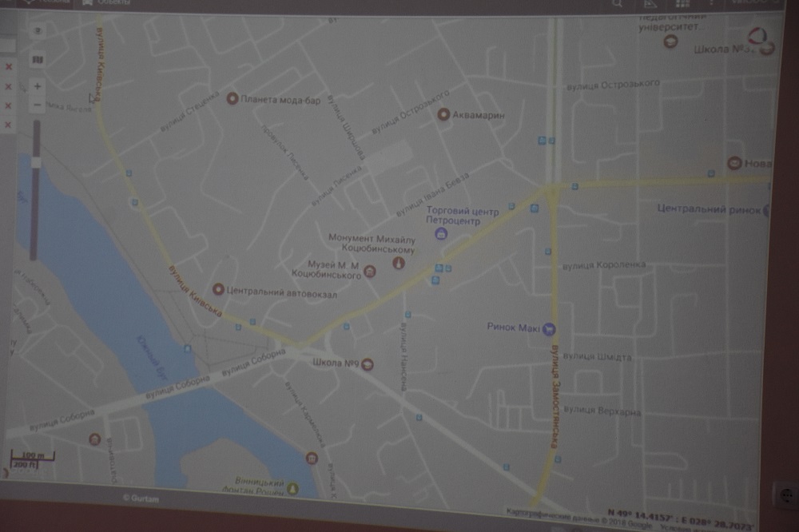Click the 100 m / 200 ft scale bar
Image resolution: width=799 pixels, height=532 pixels.
(32, 459)
